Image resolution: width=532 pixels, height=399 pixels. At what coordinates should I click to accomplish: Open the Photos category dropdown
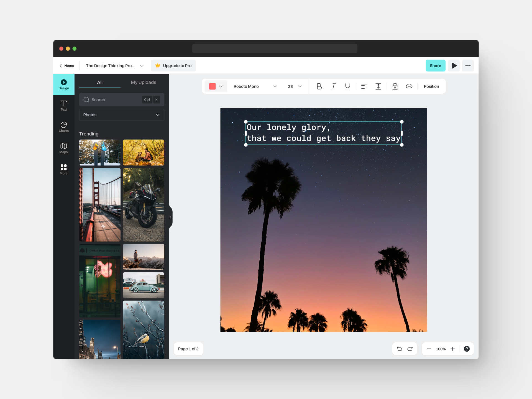point(122,115)
